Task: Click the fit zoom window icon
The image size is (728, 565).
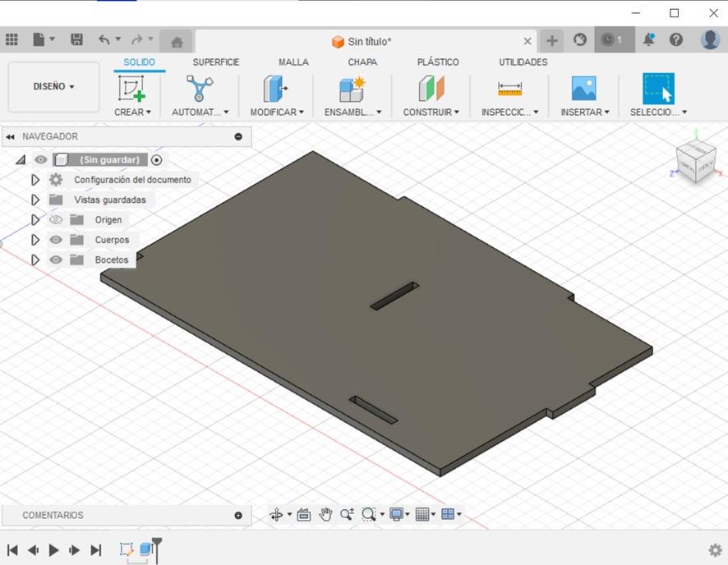Action: pyautogui.click(x=369, y=514)
